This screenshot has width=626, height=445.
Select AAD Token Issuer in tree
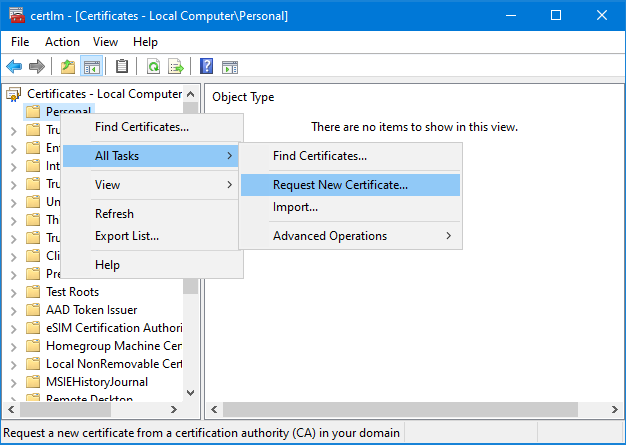[91, 310]
